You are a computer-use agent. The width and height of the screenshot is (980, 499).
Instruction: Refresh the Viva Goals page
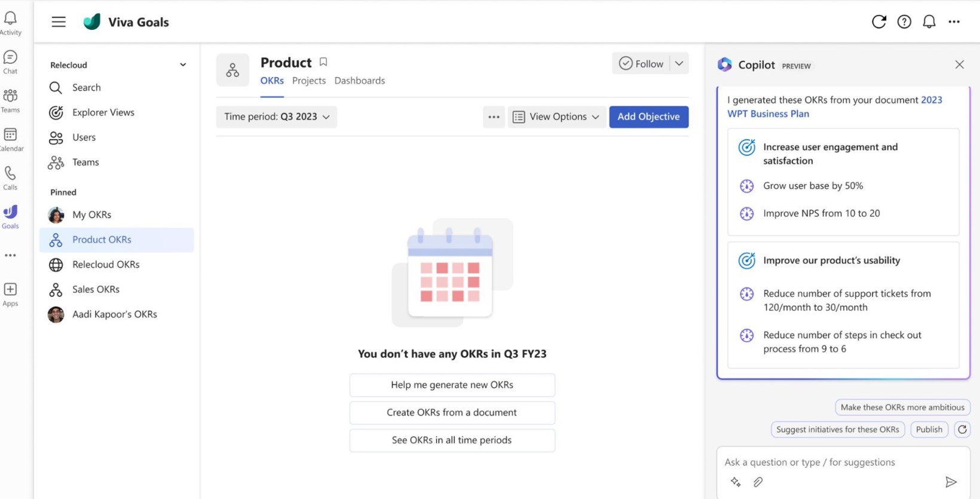[x=878, y=22]
